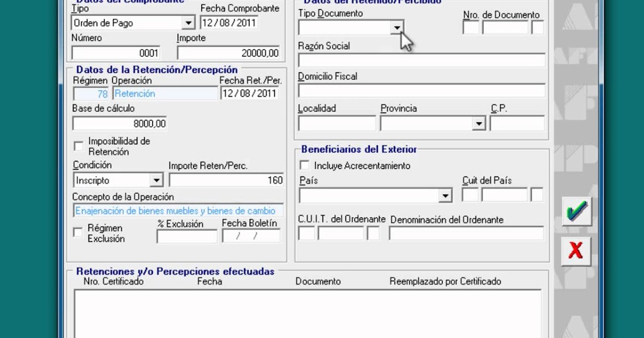Click the middle C.U.I.T. del Ordenante field
This screenshot has width=644, height=338.
pyautogui.click(x=341, y=233)
